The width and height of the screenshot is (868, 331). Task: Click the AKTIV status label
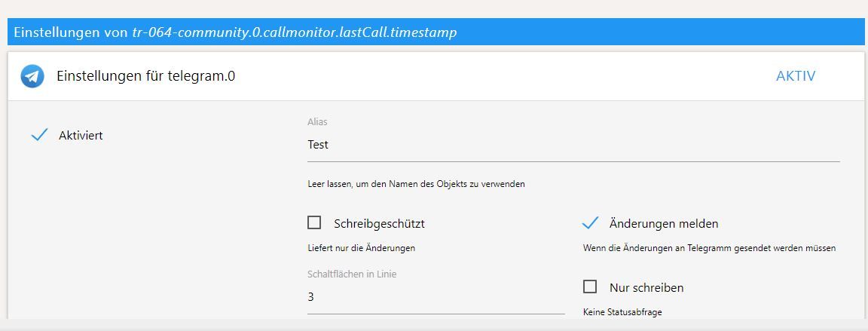click(795, 76)
